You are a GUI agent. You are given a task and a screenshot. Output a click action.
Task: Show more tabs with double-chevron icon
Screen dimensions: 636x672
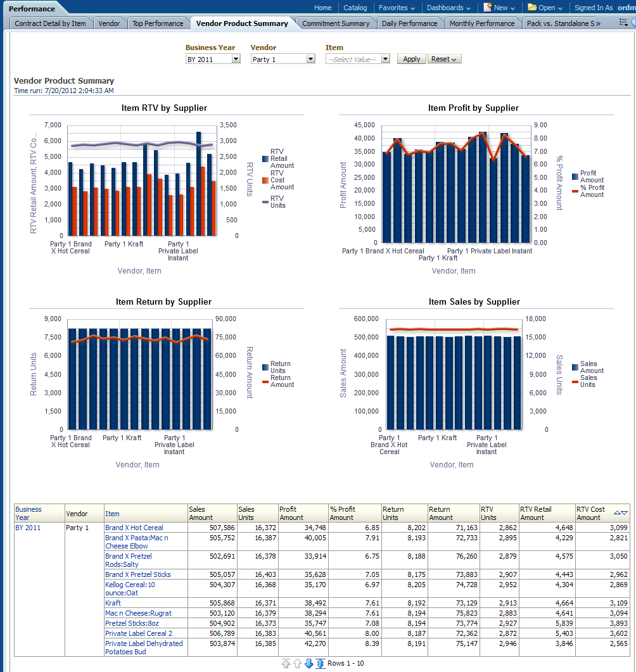(x=598, y=23)
